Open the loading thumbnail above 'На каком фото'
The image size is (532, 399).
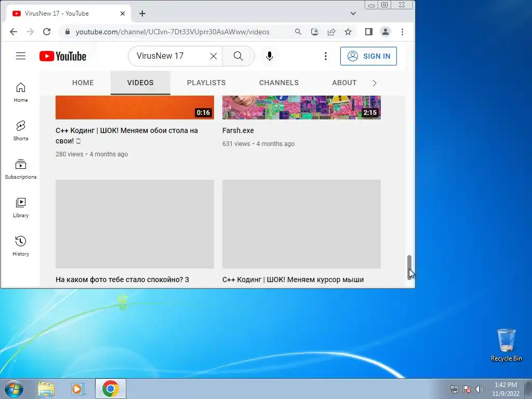tap(135, 224)
